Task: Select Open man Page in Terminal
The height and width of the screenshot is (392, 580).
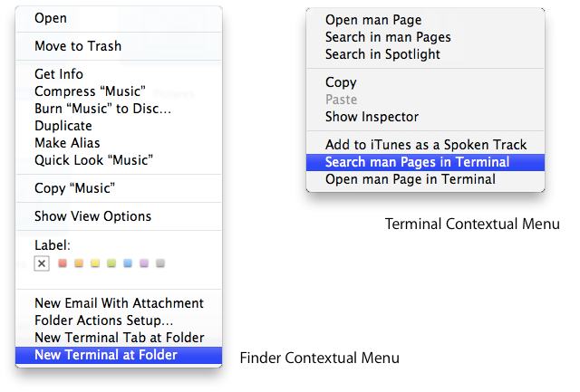Action: tap(410, 179)
